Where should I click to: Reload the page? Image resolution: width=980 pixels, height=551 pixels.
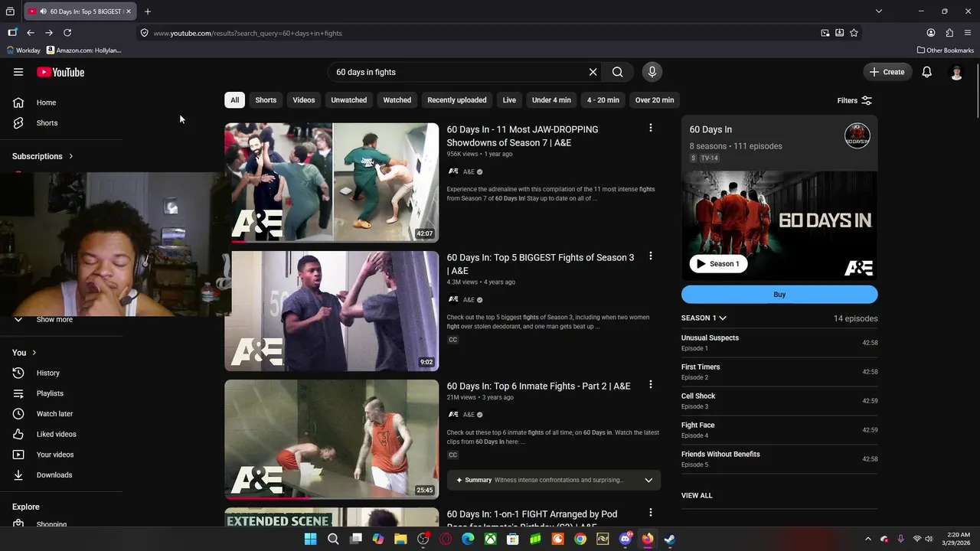tap(67, 33)
